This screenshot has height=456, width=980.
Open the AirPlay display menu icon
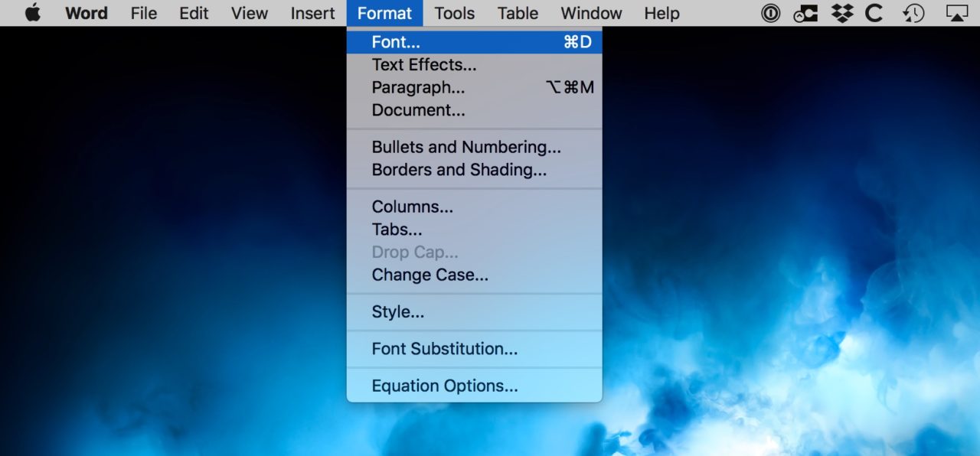tap(957, 13)
